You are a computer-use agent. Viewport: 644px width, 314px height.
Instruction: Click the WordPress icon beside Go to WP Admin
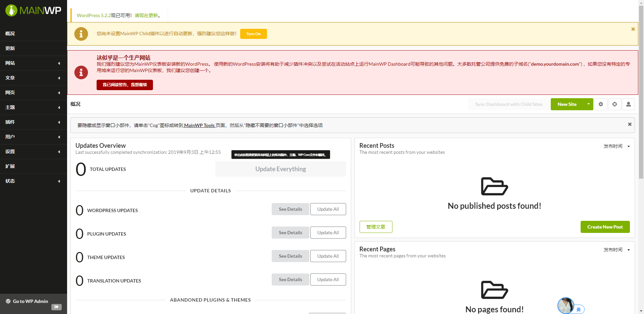[x=8, y=301]
